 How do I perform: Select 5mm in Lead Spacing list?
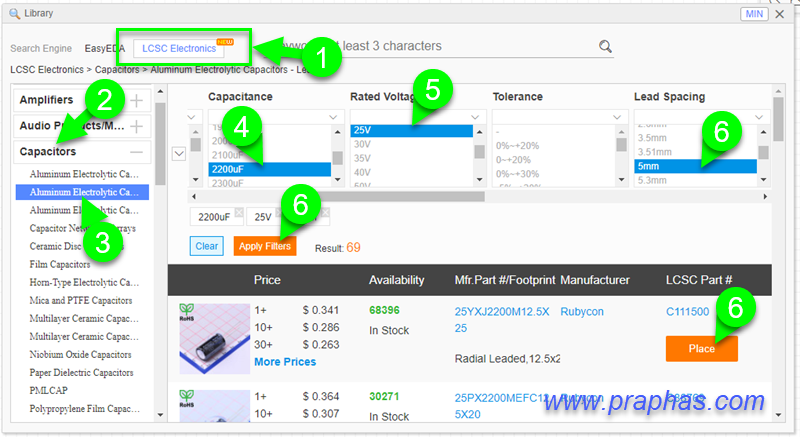point(695,166)
